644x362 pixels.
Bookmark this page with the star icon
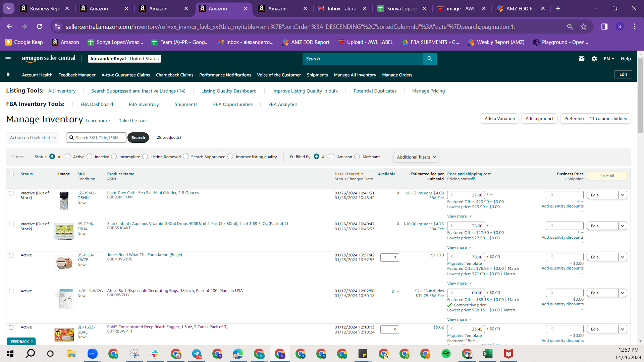click(x=584, y=26)
